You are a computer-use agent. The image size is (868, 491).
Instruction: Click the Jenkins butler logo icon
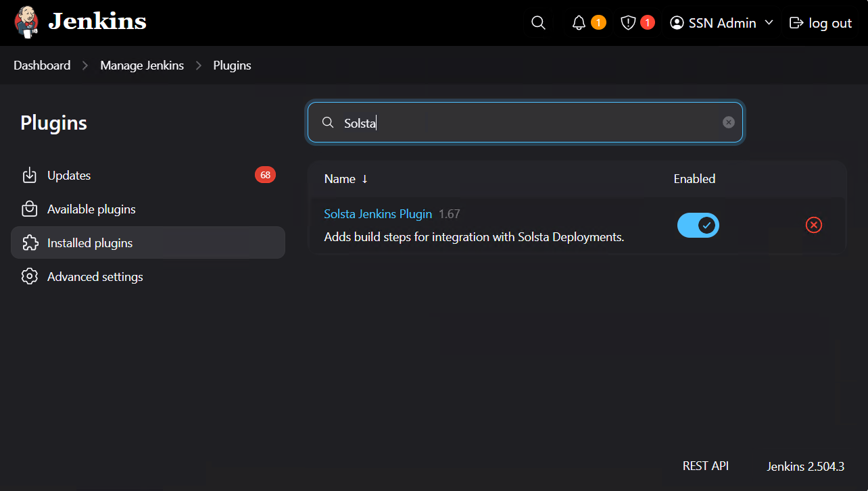27,22
